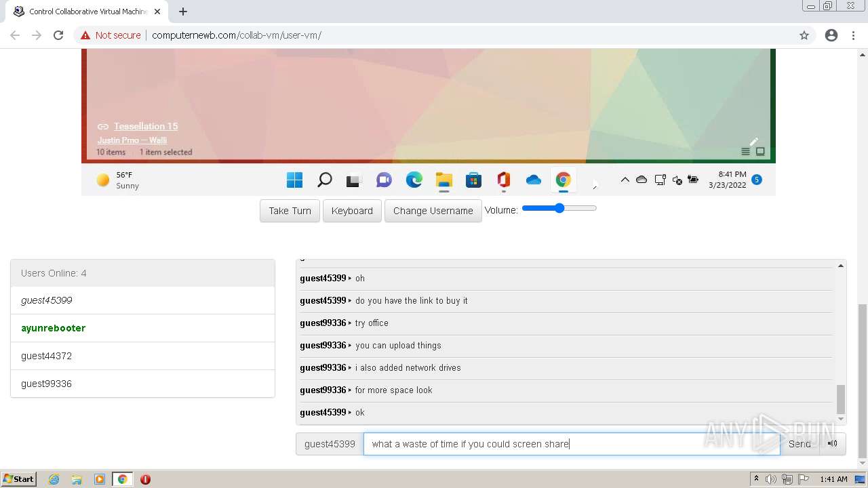Go back in the browser
The image size is (868, 488).
click(15, 35)
